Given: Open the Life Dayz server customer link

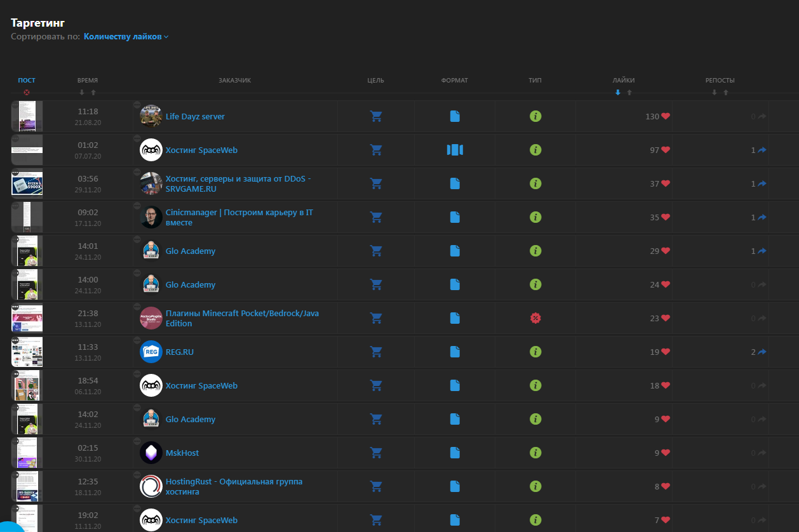Looking at the screenshot, I should 195,117.
